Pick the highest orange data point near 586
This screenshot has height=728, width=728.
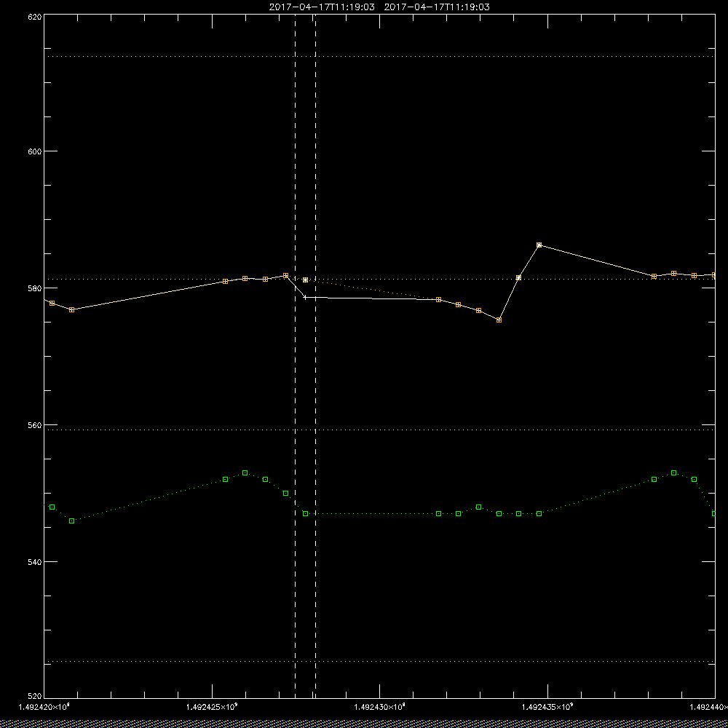(x=539, y=245)
